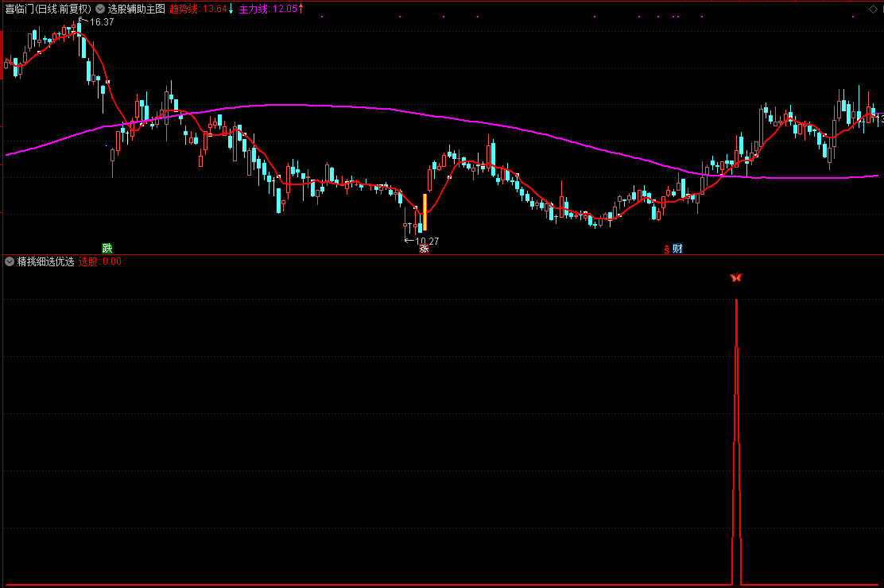This screenshot has width=884, height=588.
Task: Click the 10.27 low price label
Action: [427, 241]
